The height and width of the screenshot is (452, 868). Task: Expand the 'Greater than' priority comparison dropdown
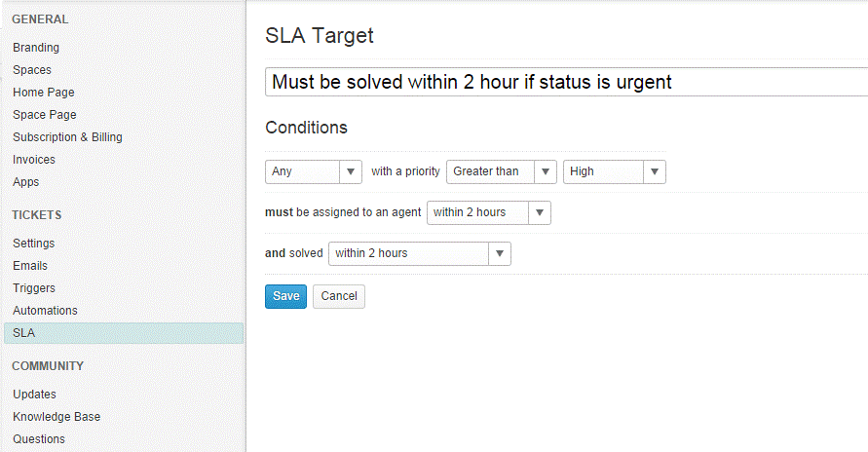click(x=501, y=171)
